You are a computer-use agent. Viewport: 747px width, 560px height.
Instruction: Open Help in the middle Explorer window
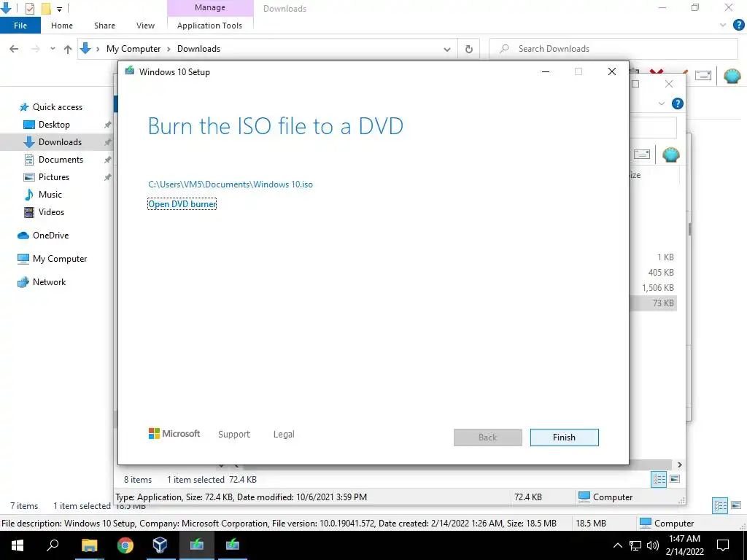678,104
